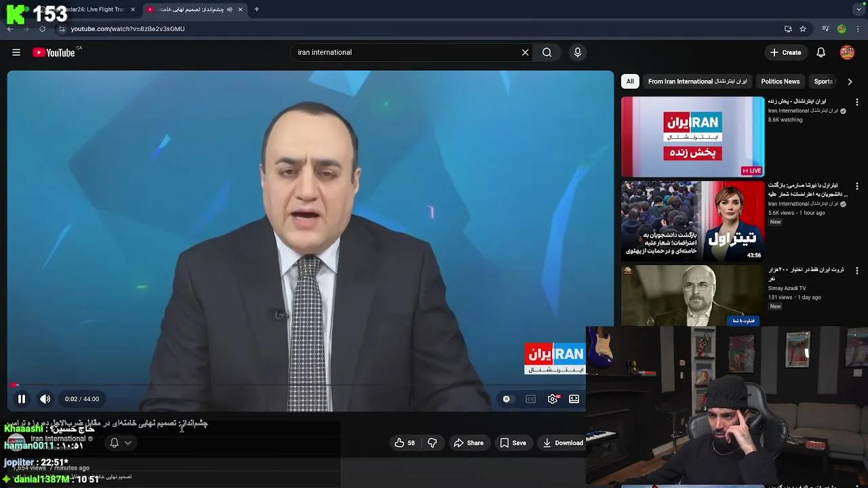Start voice search with microphone icon
The height and width of the screenshot is (488, 868).
[x=578, y=52]
